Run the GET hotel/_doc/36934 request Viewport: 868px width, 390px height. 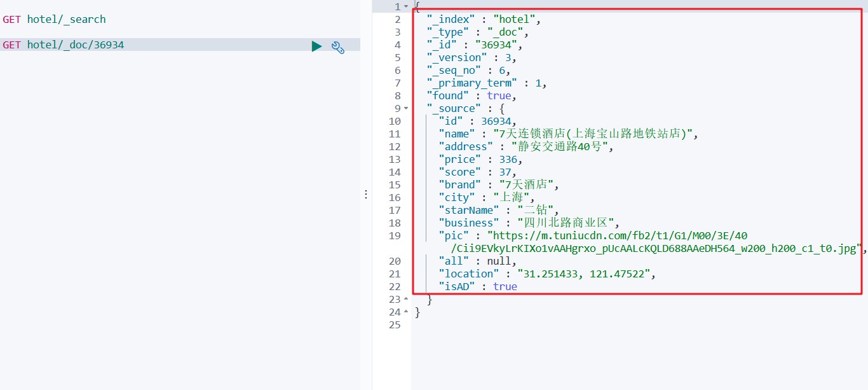[x=316, y=46]
